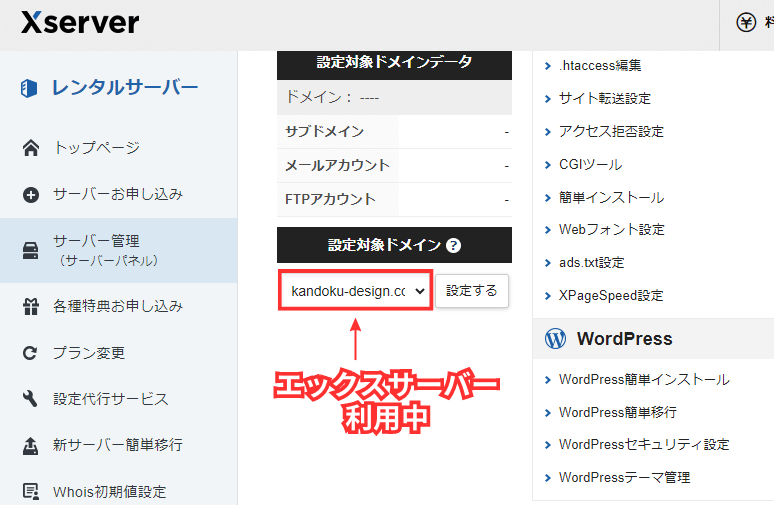
Task: Click the chevron beside WordPressテーマ管理
Action: (x=547, y=478)
